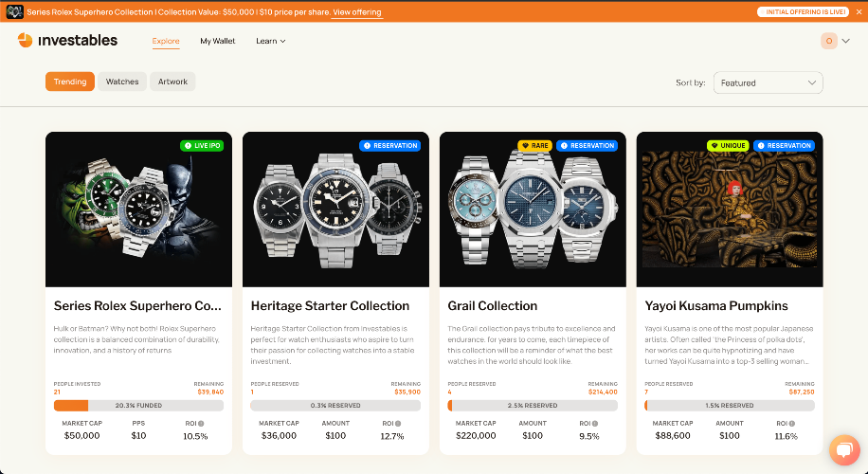Screen dimensions: 868x474
Task: Click the $87,250 remaining amount
Action: pos(802,392)
